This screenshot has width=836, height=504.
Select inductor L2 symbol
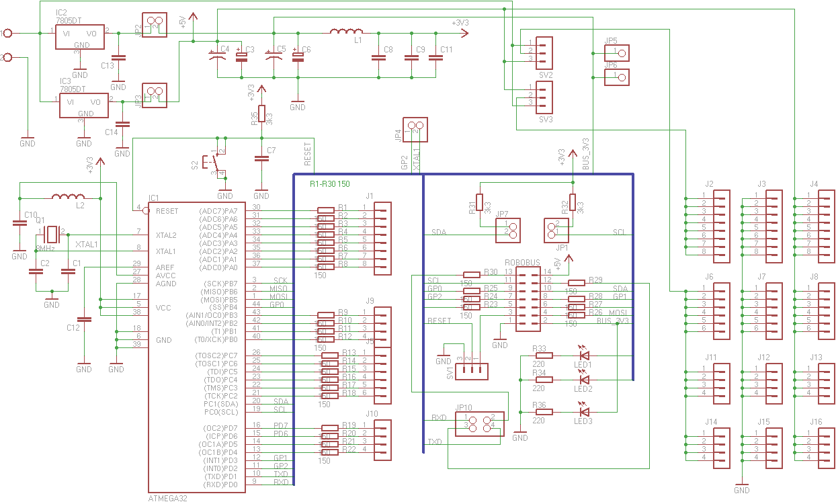coord(68,197)
